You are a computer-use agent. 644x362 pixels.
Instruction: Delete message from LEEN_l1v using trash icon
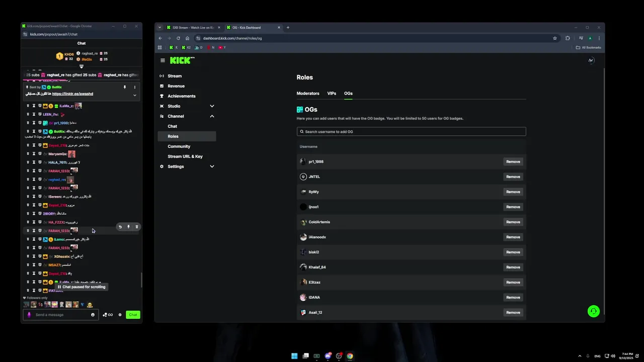pos(28,114)
